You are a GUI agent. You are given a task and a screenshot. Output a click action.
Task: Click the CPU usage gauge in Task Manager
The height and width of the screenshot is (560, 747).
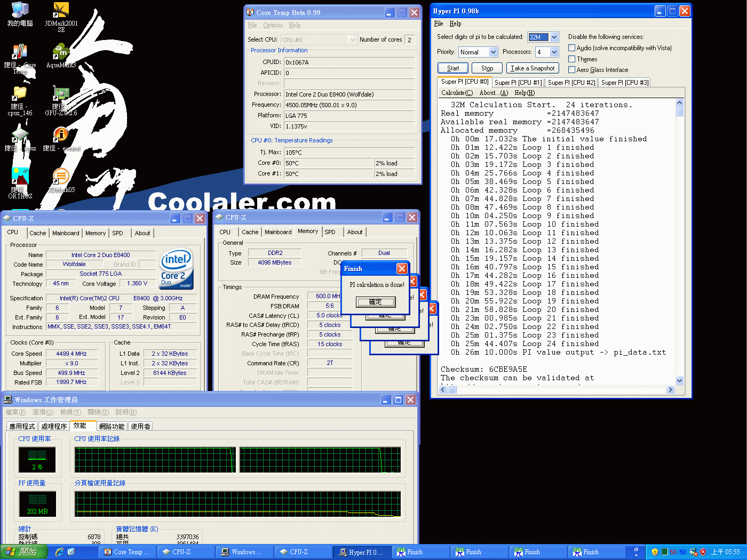37,460
